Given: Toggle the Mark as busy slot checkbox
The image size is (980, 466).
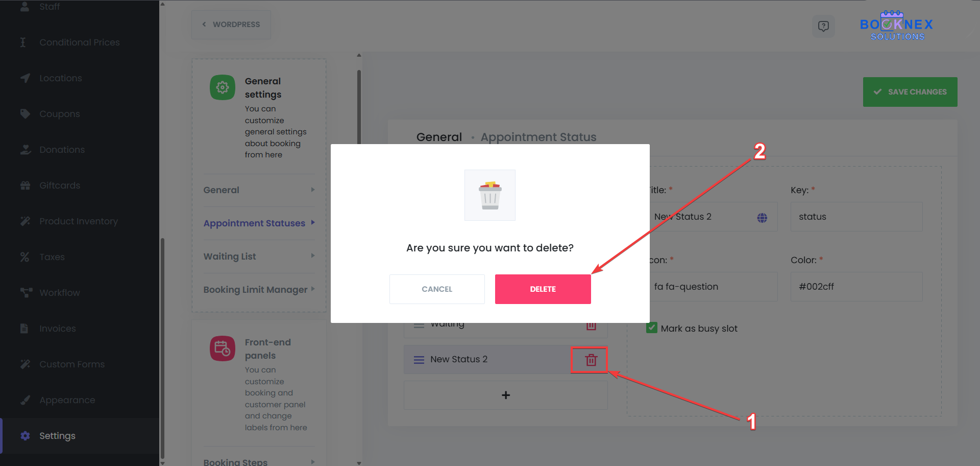Looking at the screenshot, I should pyautogui.click(x=652, y=328).
